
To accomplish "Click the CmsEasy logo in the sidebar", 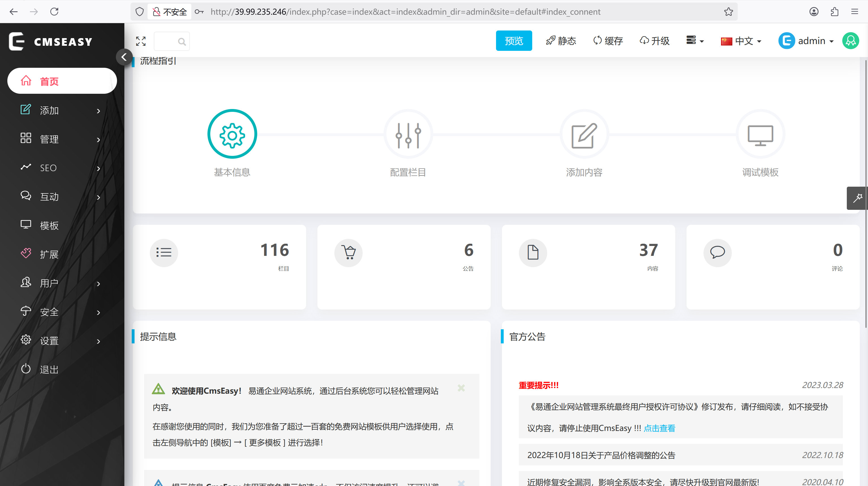I will click(51, 42).
